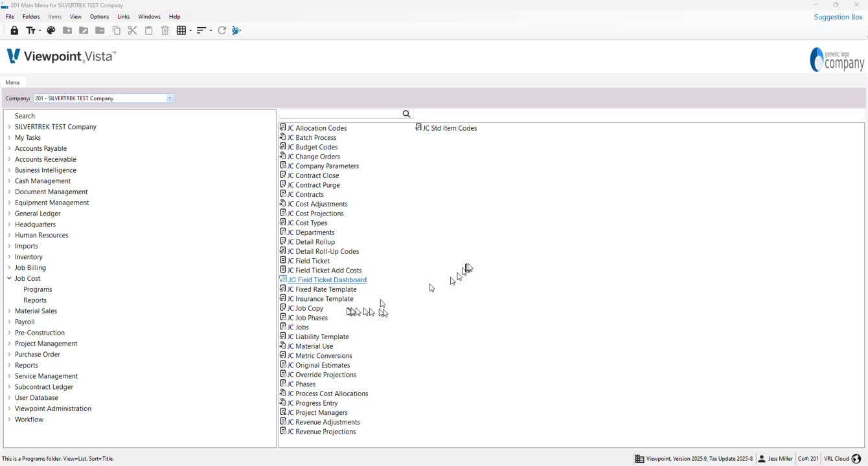Open the font size tool
The width and height of the screenshot is (868, 466).
pos(30,30)
